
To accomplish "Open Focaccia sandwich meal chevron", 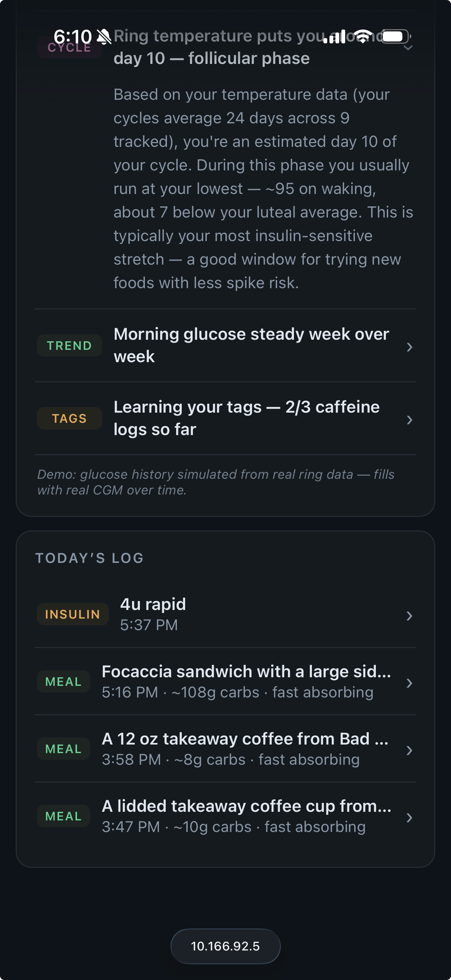I will point(409,683).
